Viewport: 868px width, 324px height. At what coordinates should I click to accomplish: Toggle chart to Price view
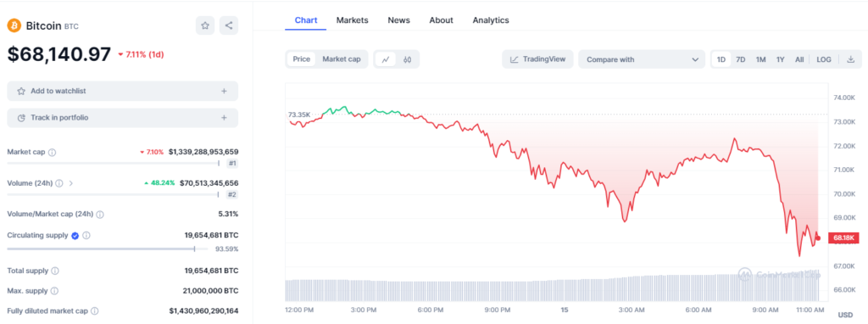coord(301,59)
